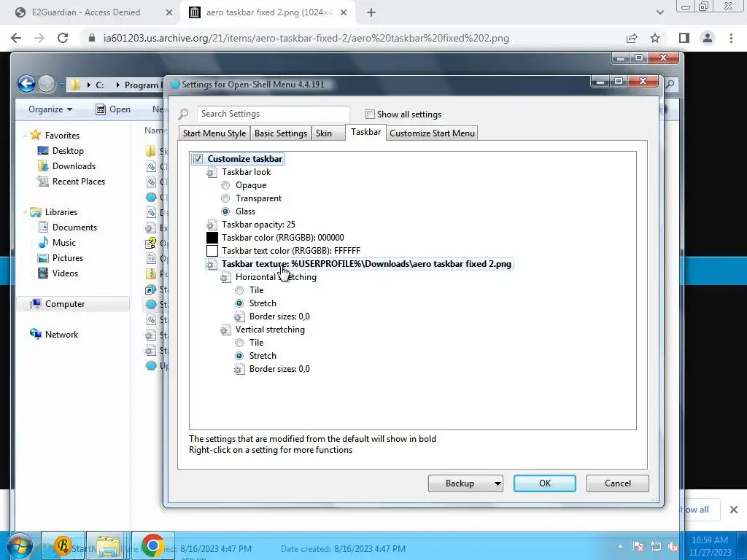Screen dimensions: 747x560
Task: Open Chrome three-dot menu
Action: pos(731,38)
